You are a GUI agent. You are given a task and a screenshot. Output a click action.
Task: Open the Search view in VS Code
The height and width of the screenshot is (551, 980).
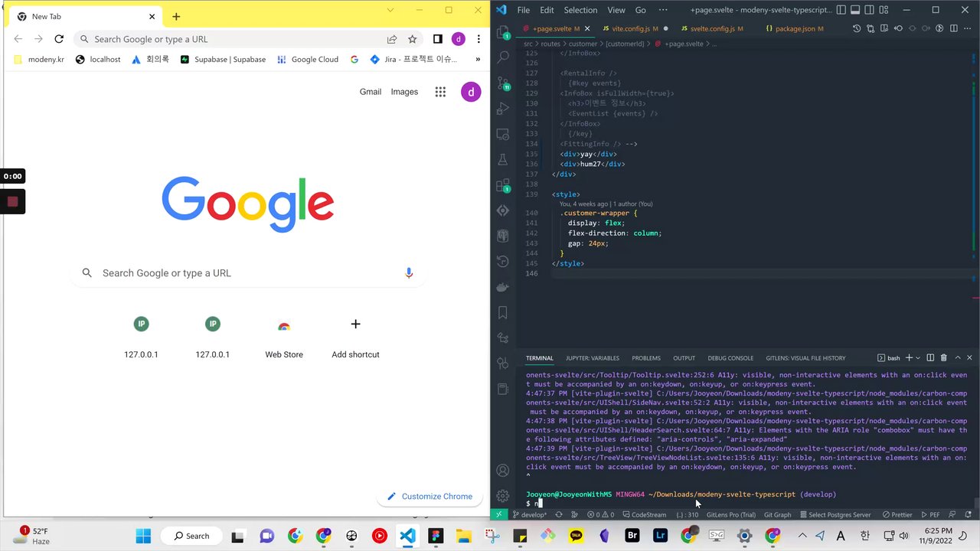(x=503, y=57)
